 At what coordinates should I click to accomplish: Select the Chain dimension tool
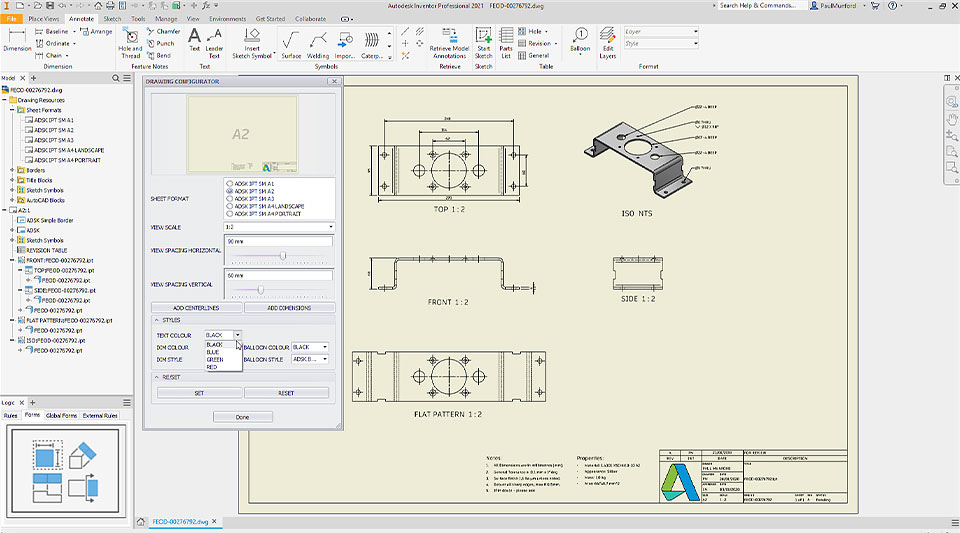click(x=52, y=55)
